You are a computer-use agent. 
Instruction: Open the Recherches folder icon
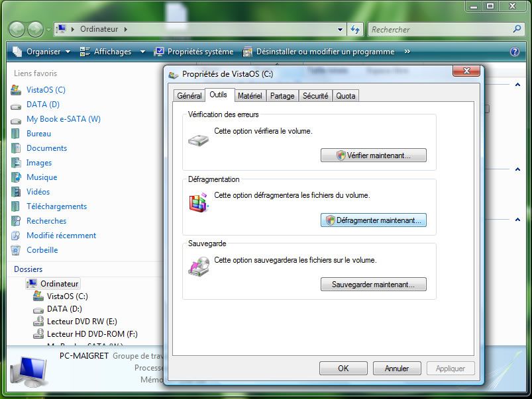(16, 221)
